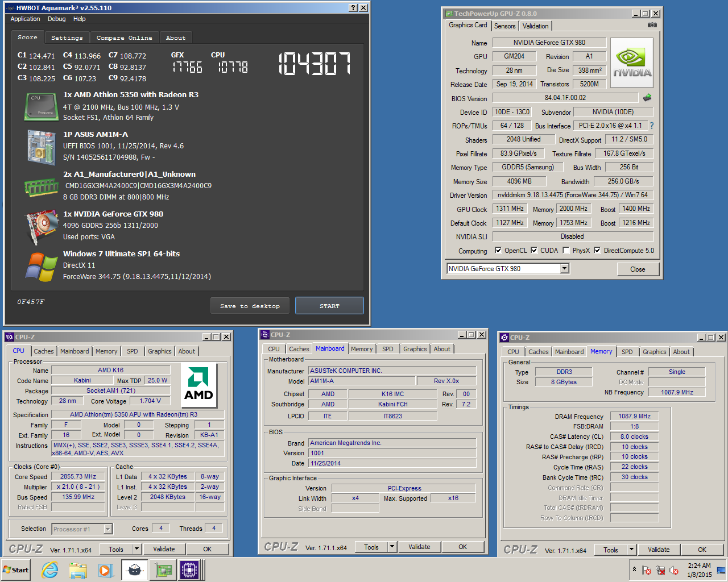Viewport: 728px width, 582px height.
Task: Click Validate in CPU-Z CPU window
Action: [x=164, y=549]
